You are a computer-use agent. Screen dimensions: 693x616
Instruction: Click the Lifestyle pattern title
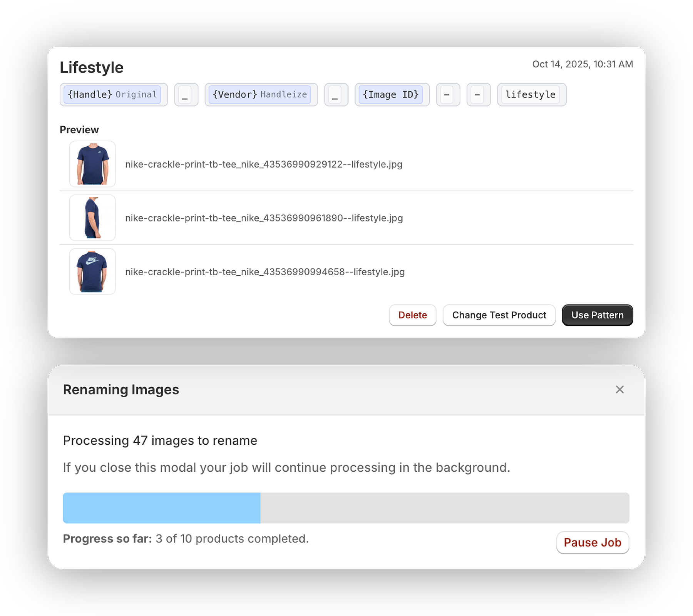tap(91, 67)
